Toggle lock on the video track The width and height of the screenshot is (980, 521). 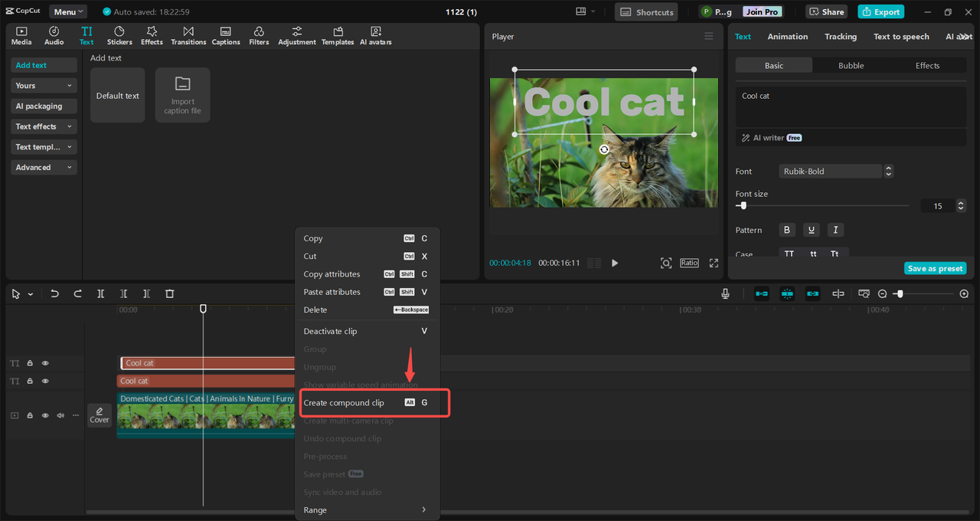30,415
